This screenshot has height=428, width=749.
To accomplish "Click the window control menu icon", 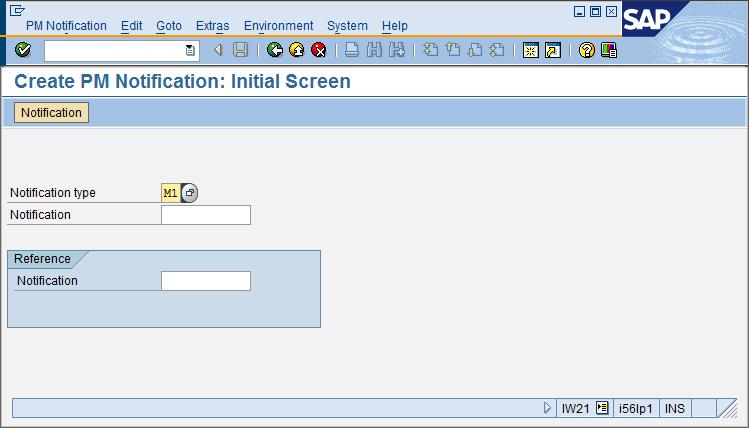I will click(x=17, y=10).
